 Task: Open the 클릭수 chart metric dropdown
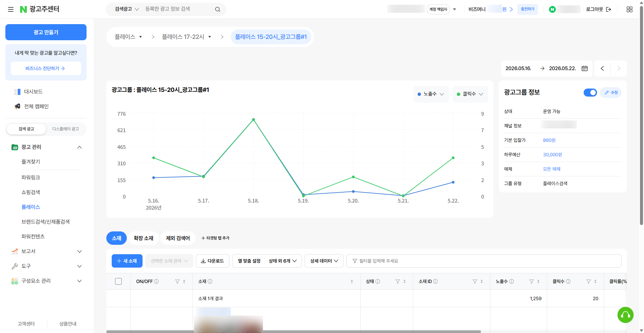pyautogui.click(x=470, y=94)
